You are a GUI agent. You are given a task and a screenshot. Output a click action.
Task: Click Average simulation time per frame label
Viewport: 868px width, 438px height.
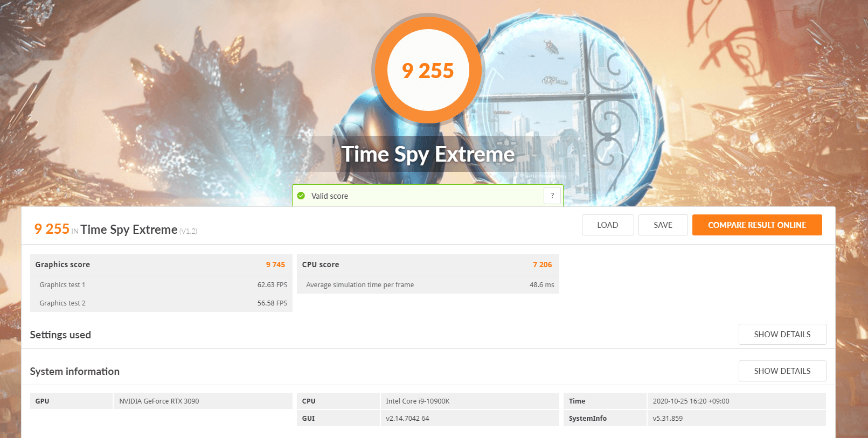coord(360,285)
